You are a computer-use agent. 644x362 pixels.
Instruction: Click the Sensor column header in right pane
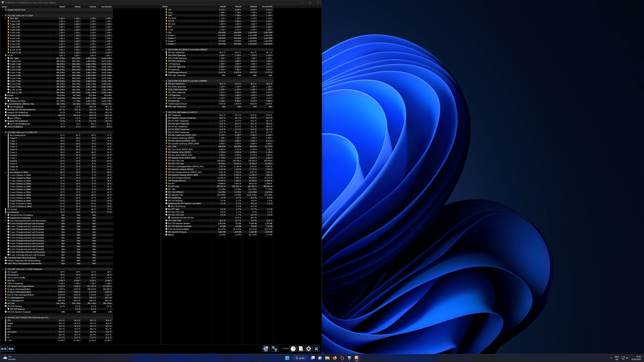pyautogui.click(x=186, y=7)
